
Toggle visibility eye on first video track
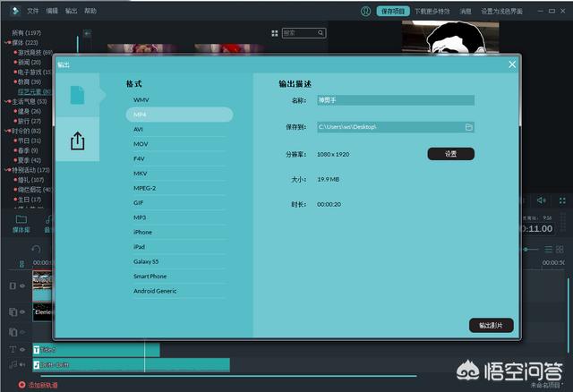pos(23,285)
